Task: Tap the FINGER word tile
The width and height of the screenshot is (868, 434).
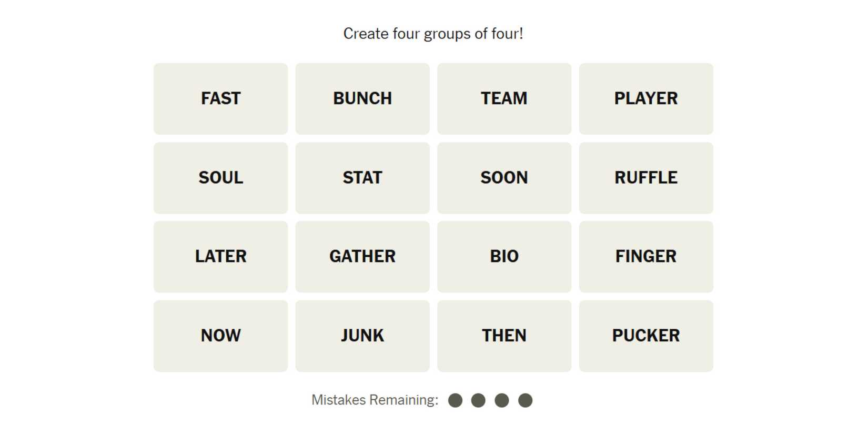Action: pos(646,257)
